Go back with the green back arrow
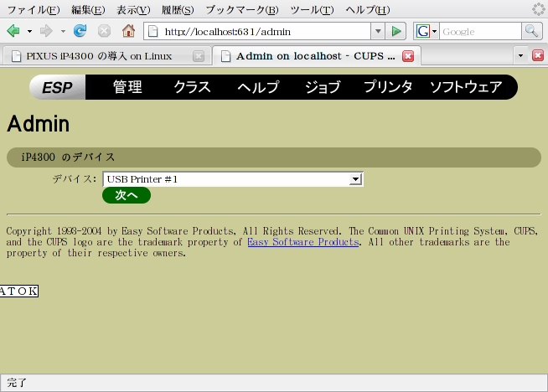This screenshot has height=392, width=548. tap(13, 31)
